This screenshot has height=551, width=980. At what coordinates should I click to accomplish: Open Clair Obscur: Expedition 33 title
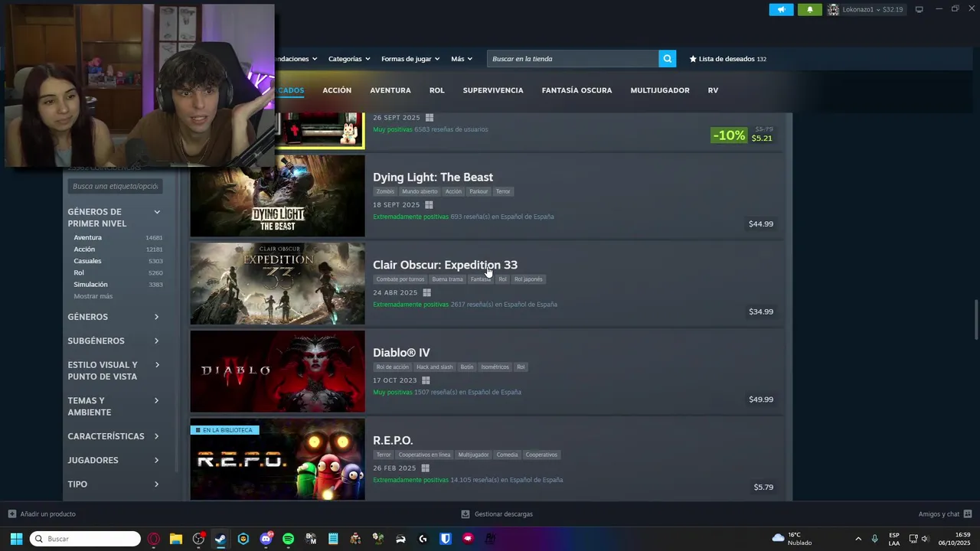(x=445, y=265)
